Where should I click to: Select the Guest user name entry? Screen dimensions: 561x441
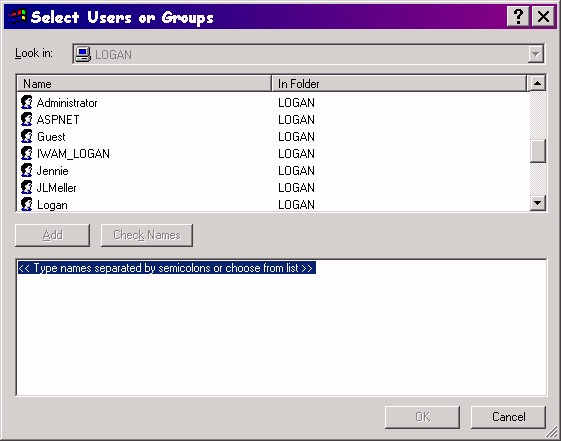point(51,137)
